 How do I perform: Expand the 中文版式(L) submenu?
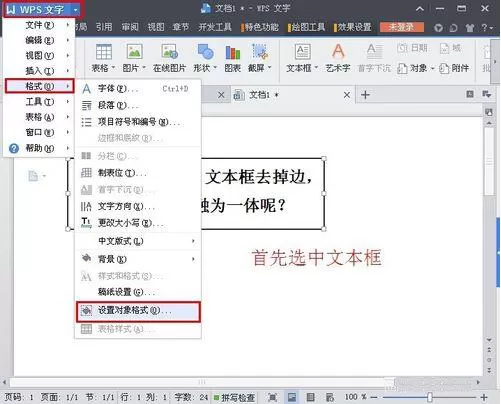[x=138, y=241]
